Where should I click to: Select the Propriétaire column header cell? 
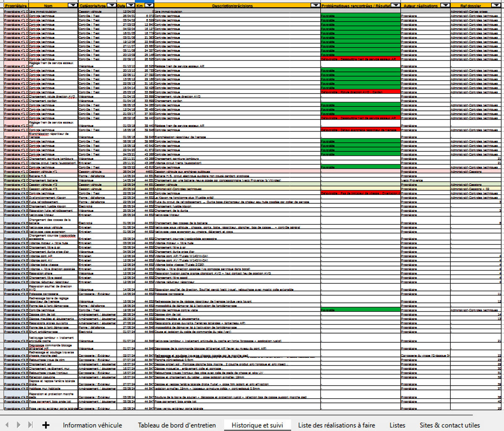[x=16, y=5]
